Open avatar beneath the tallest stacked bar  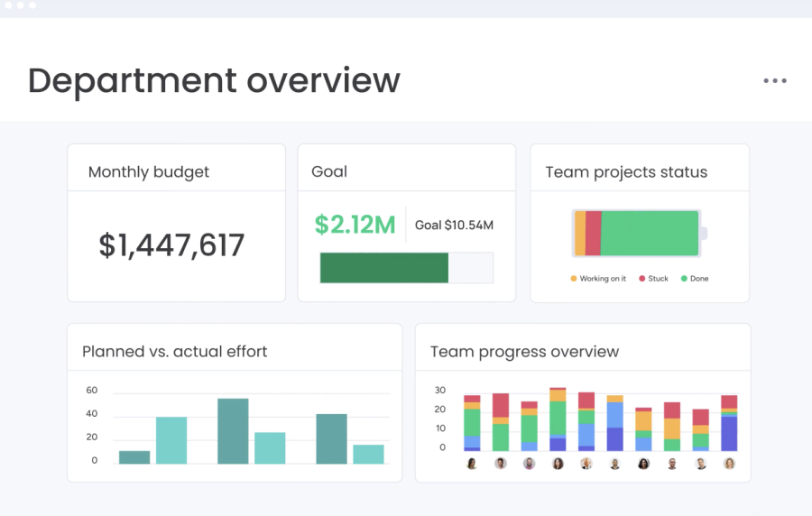[558, 464]
